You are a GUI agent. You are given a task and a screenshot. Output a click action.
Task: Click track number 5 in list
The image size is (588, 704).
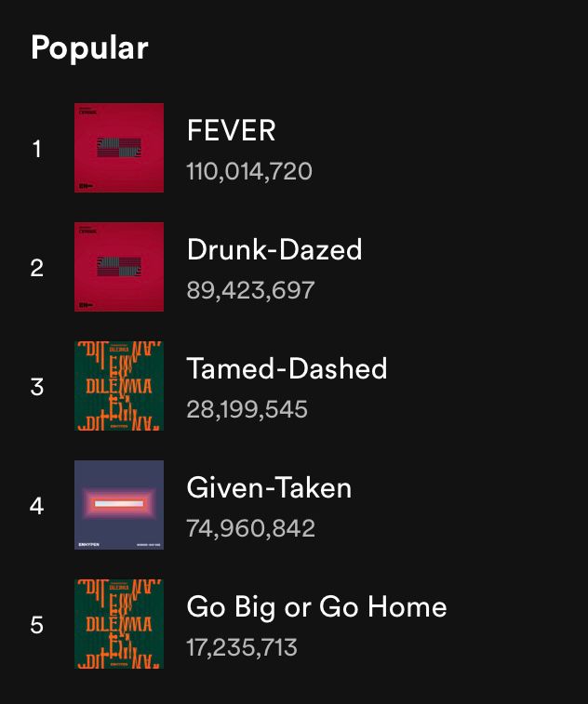[x=37, y=625]
